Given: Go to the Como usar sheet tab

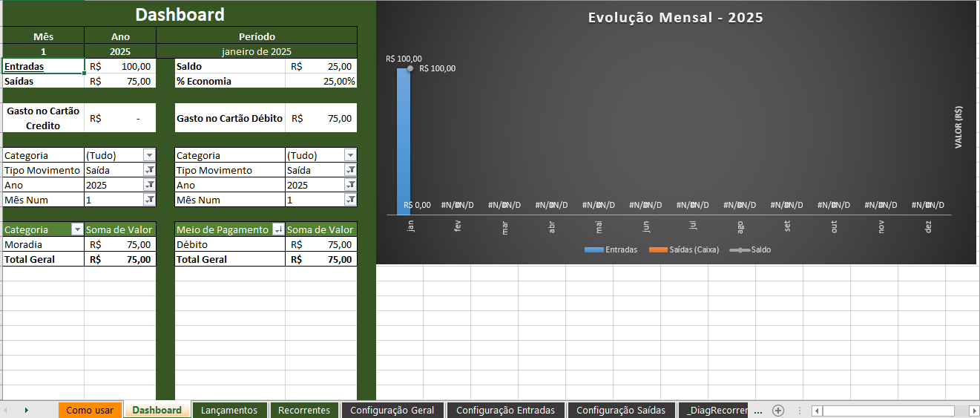Looking at the screenshot, I should (x=90, y=410).
